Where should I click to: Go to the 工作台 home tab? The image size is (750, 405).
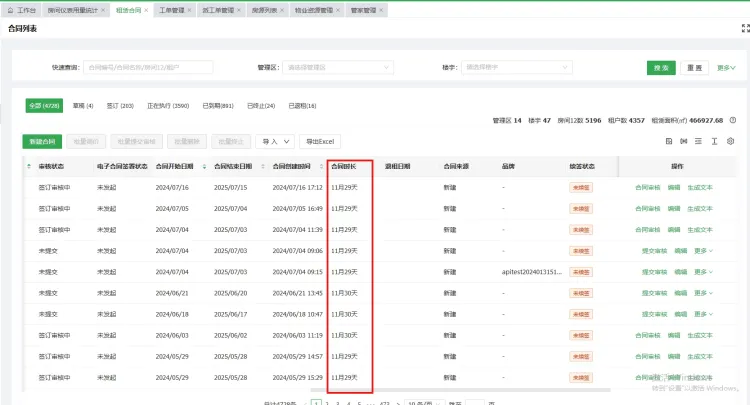pyautogui.click(x=22, y=10)
